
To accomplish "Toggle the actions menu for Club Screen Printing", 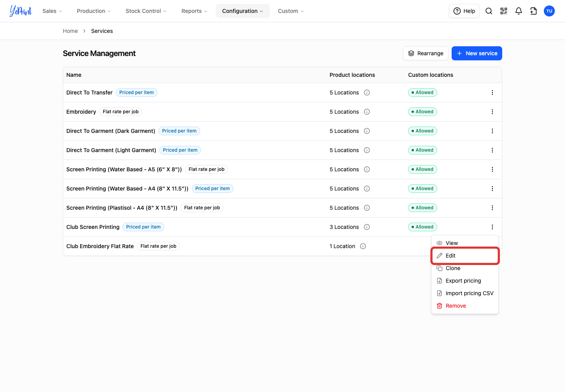I will point(492,227).
